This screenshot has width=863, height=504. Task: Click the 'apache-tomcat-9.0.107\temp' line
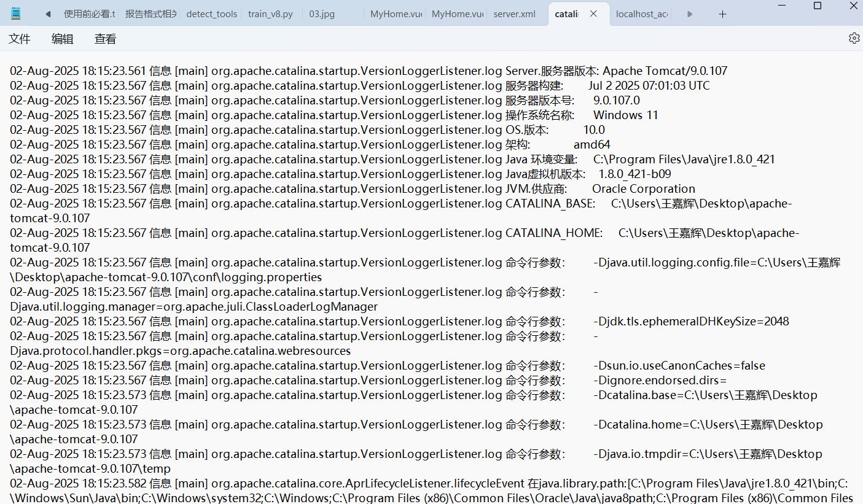click(x=90, y=468)
